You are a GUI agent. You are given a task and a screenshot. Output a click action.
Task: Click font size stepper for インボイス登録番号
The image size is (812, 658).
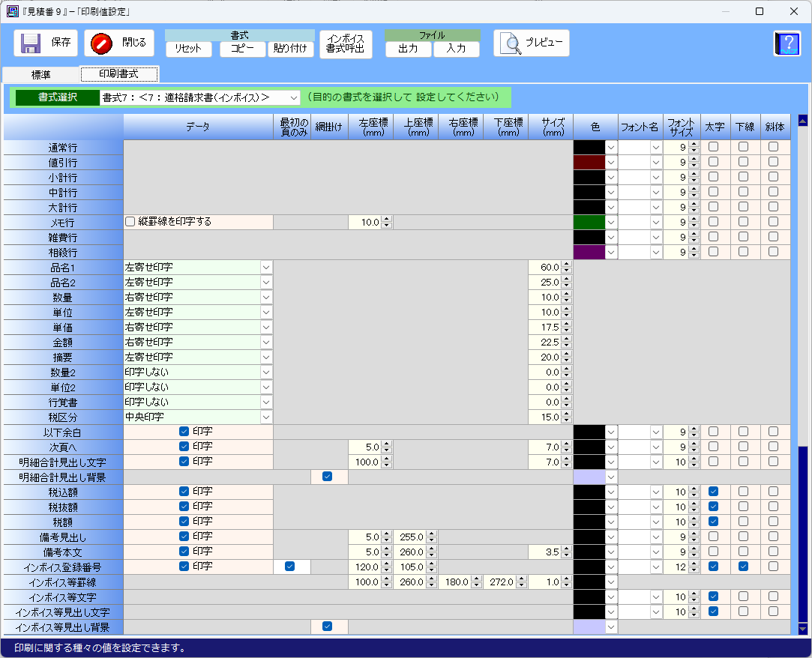[x=694, y=567]
